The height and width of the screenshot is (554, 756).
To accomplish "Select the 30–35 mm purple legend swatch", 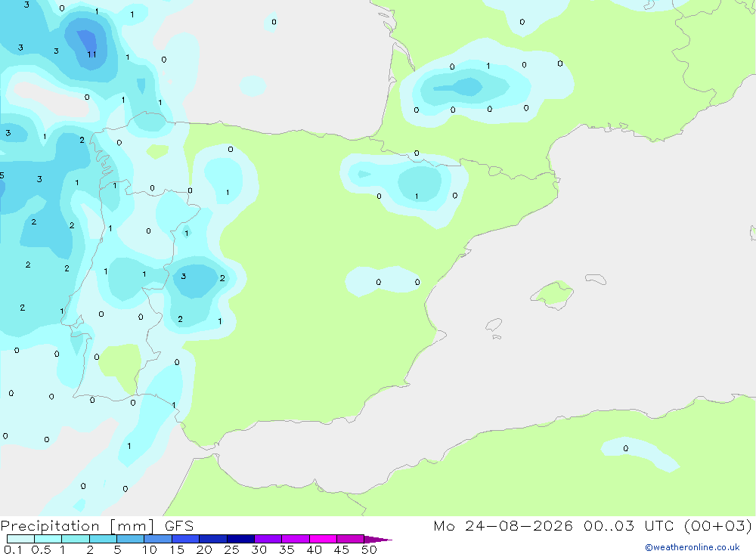I will 268,539.
